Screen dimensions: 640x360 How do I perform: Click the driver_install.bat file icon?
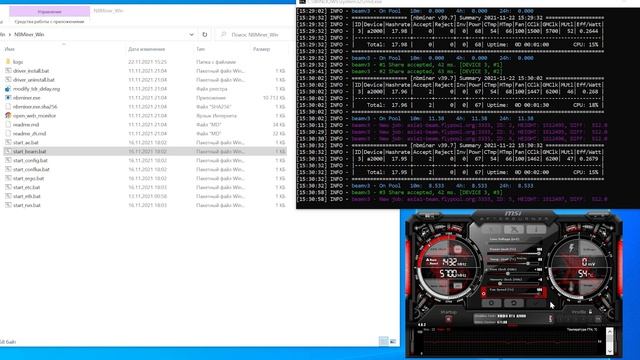click(8, 71)
